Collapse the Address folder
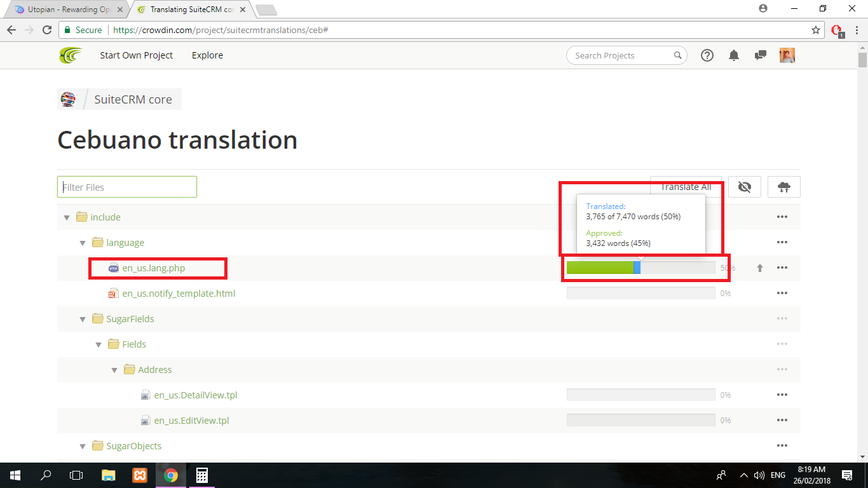The width and height of the screenshot is (868, 488). pyautogui.click(x=114, y=370)
